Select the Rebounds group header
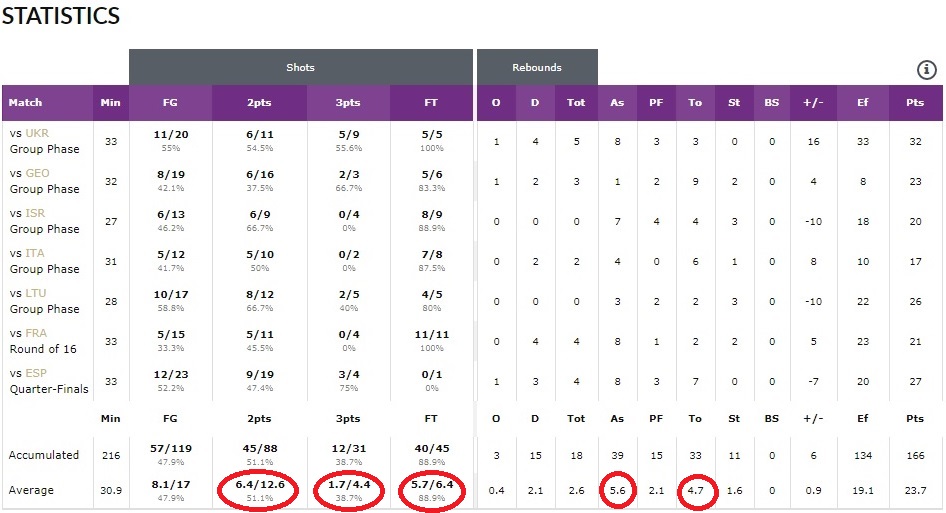Screen dimensions: 946x513 537,68
